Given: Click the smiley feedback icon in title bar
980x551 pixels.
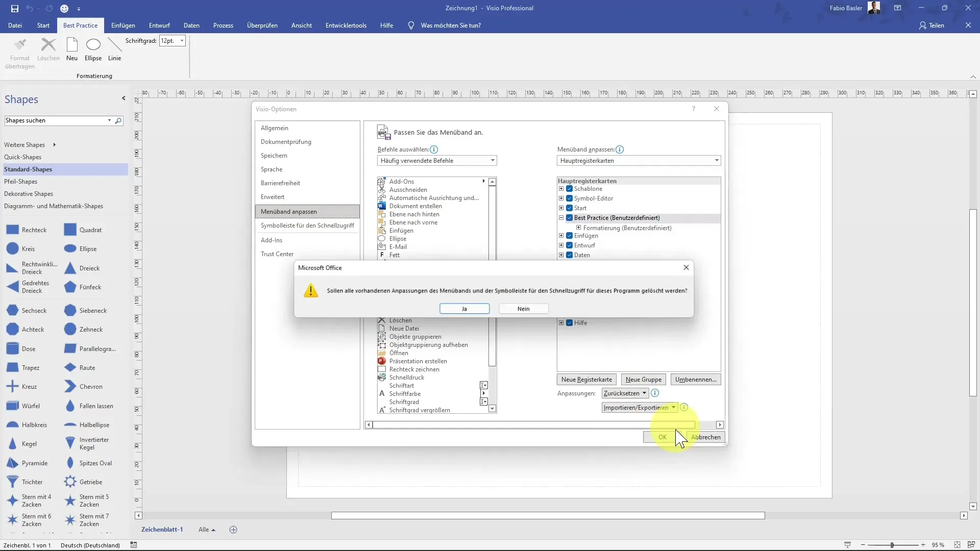Looking at the screenshot, I should [x=64, y=8].
